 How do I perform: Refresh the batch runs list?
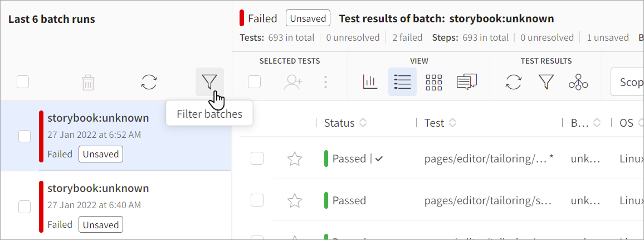coord(149,82)
